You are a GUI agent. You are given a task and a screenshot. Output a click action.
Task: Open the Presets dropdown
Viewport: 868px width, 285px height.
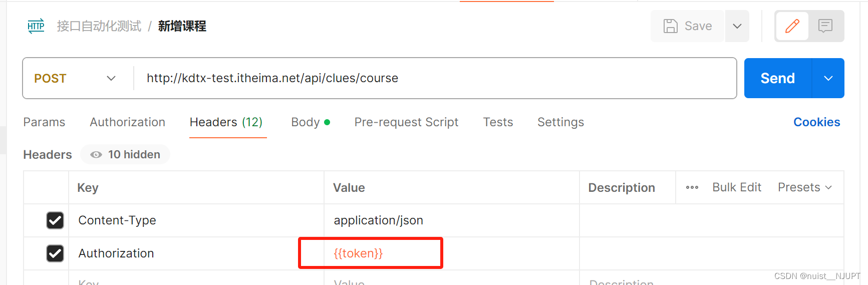pos(804,187)
